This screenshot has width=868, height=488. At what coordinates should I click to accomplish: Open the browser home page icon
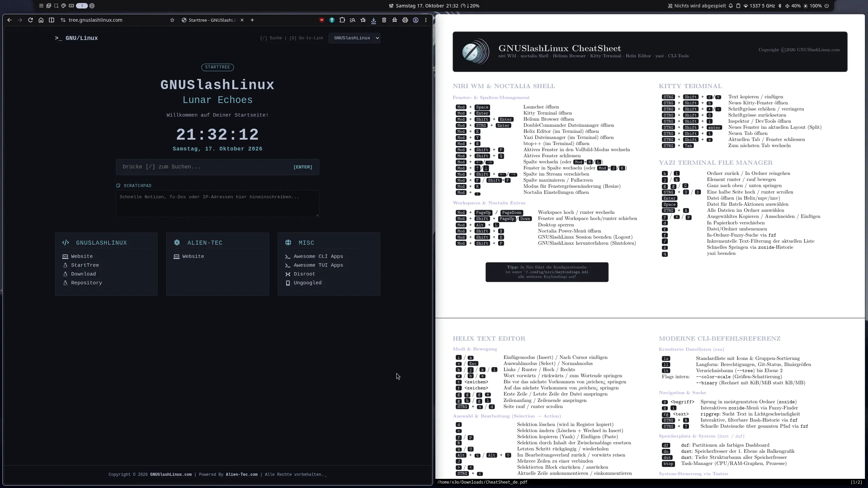(41, 20)
